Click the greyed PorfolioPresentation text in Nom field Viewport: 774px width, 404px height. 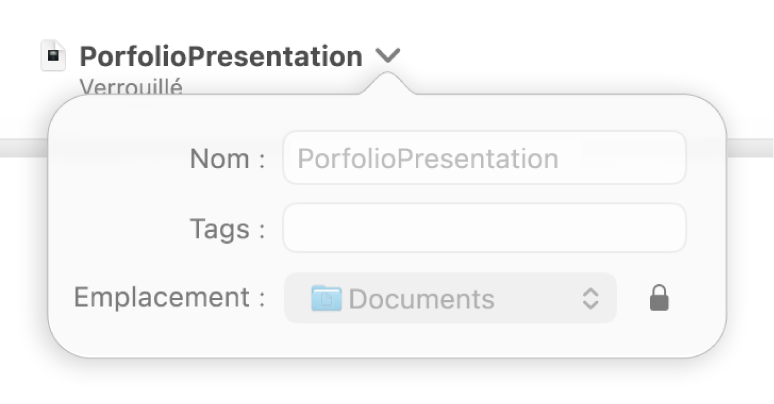click(x=428, y=158)
